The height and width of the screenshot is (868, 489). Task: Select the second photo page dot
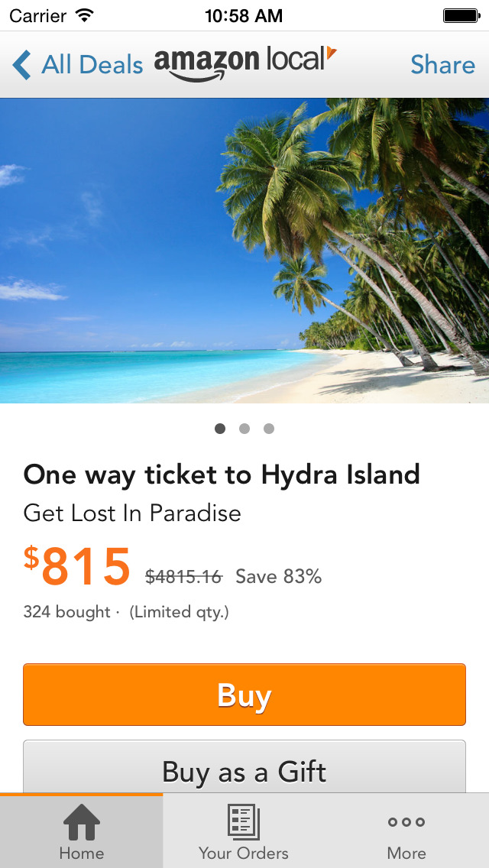(244, 429)
